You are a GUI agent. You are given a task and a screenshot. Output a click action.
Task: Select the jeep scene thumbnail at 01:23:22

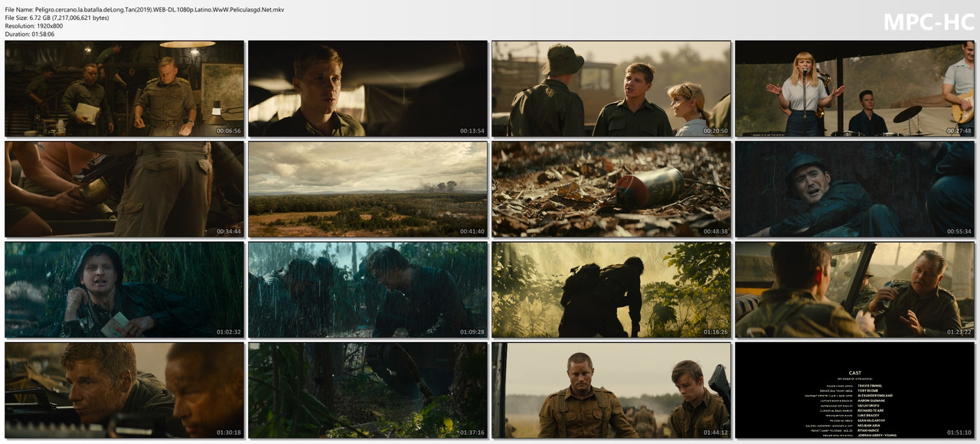854,290
